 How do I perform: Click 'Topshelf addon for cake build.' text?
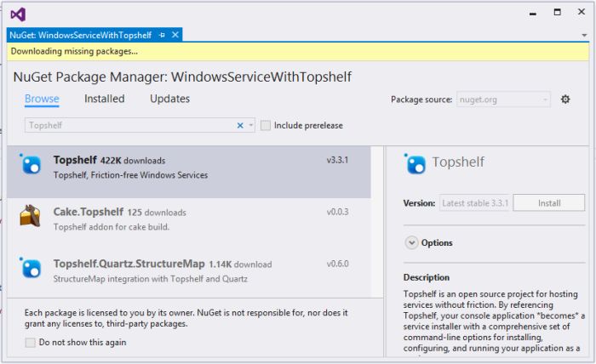click(112, 227)
